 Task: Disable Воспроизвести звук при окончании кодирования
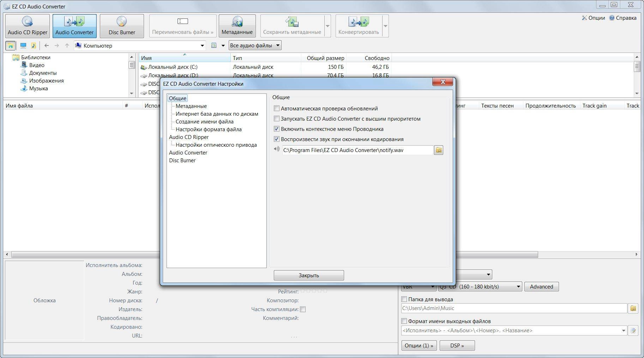pyautogui.click(x=277, y=139)
